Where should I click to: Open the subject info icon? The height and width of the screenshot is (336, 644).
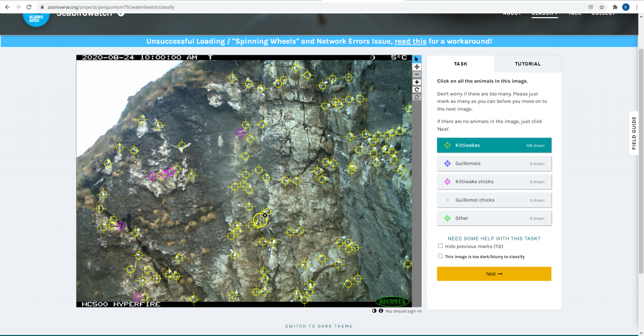click(381, 311)
